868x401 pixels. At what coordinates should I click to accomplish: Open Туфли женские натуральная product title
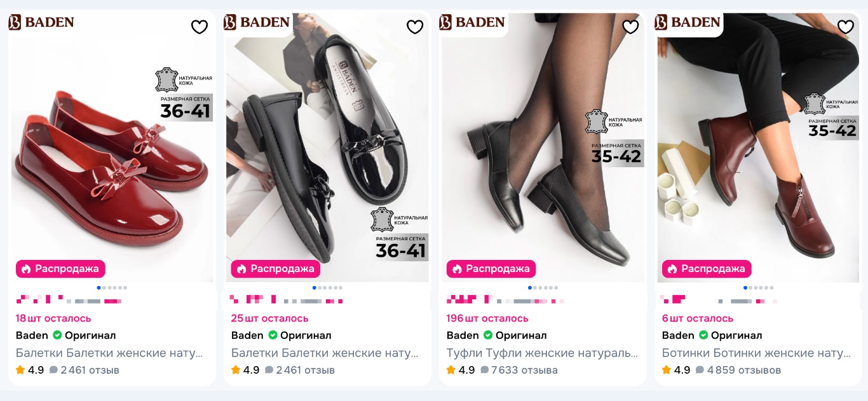click(542, 353)
